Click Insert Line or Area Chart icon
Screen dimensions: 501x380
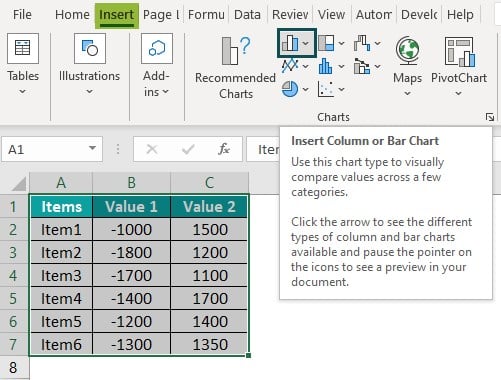click(290, 66)
